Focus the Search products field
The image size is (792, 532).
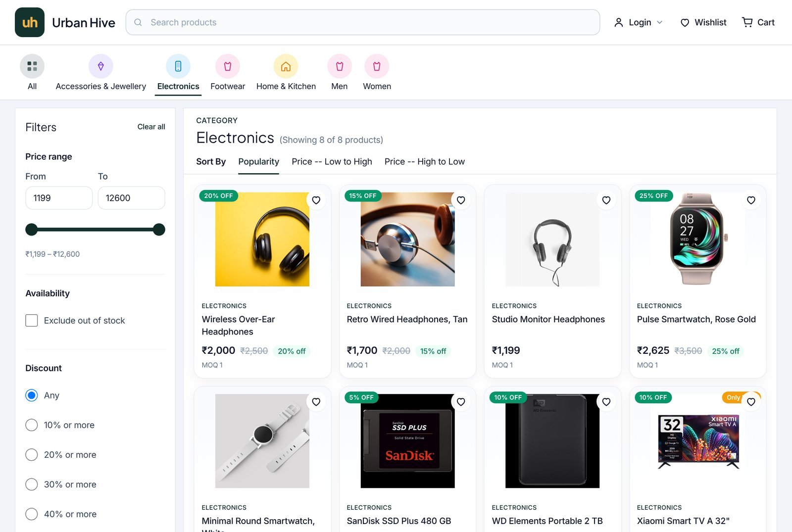363,22
